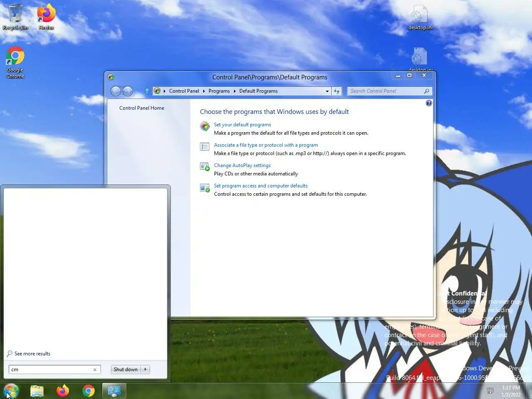Viewport: 532px width, 399px height.
Task: Open Associate a file type or protocol link
Action: [x=266, y=145]
